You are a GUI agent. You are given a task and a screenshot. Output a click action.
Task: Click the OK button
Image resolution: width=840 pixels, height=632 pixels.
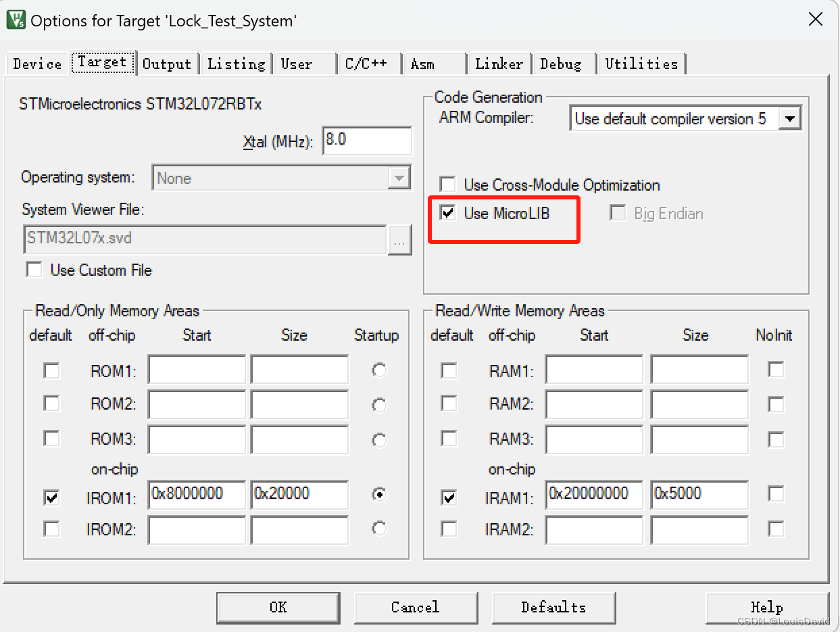click(278, 607)
